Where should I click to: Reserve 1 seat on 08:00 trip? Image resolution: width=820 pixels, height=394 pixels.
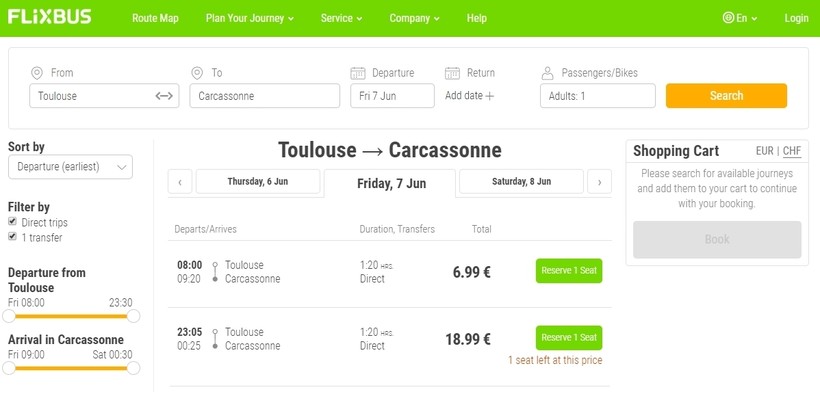click(x=569, y=271)
